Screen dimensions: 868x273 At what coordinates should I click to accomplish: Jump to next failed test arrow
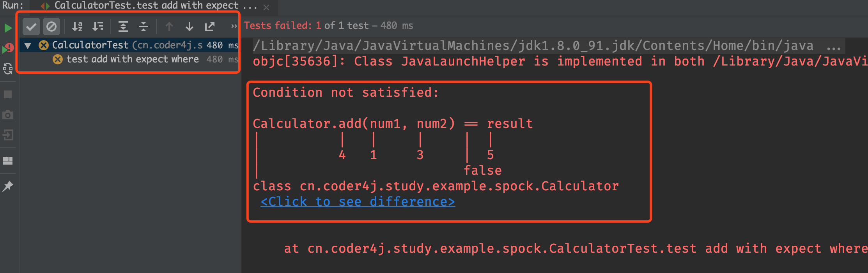click(x=190, y=27)
